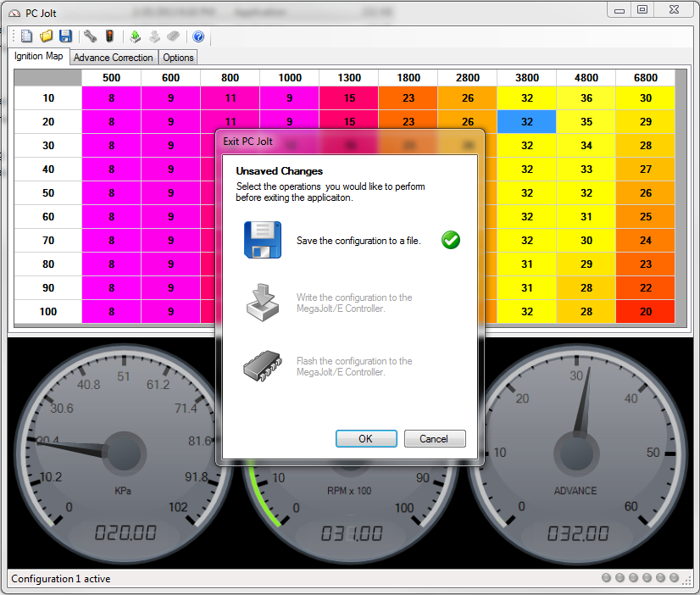Viewport: 700px width, 595px height.
Task: Close the PC Jolt main window
Action: (x=674, y=10)
